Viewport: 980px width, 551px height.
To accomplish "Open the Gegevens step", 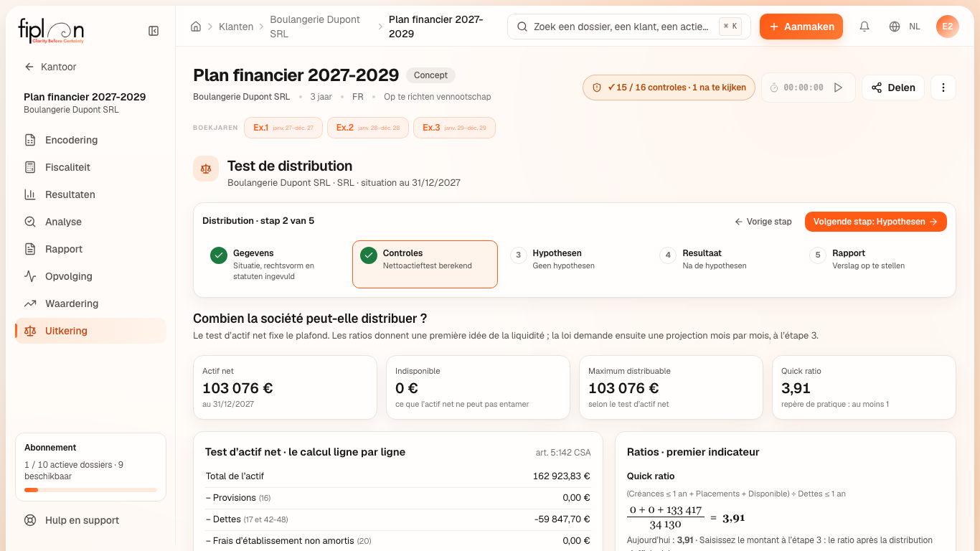I will [275, 264].
